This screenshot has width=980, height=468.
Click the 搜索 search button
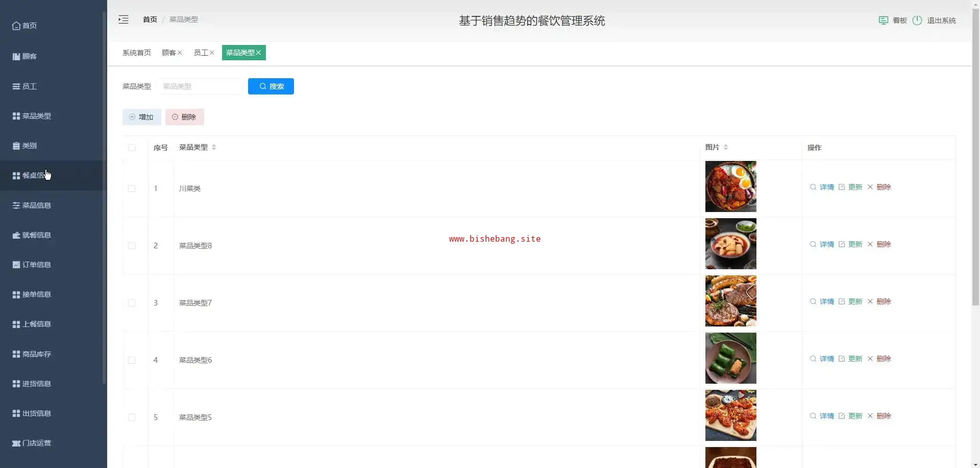(271, 86)
